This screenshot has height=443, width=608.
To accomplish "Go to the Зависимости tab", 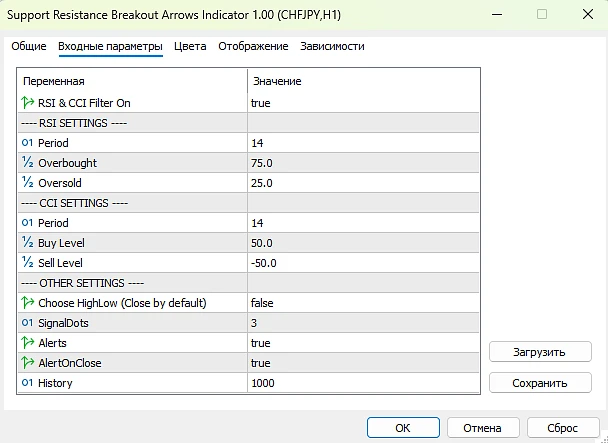I will click(x=332, y=46).
